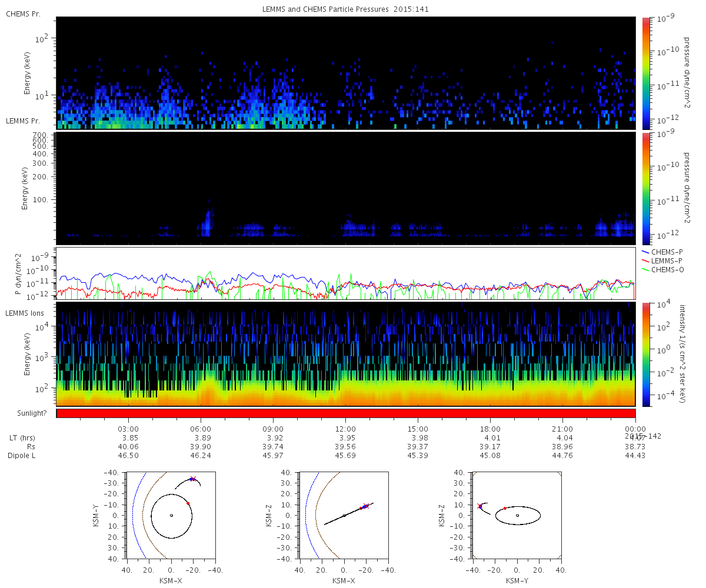Click the 18:00 time axis label
Image resolution: width=706 pixels, height=588 pixels.
point(491,429)
